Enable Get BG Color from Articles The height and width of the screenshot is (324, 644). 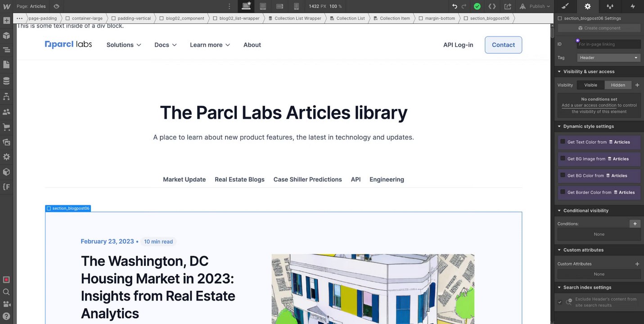coord(563,175)
